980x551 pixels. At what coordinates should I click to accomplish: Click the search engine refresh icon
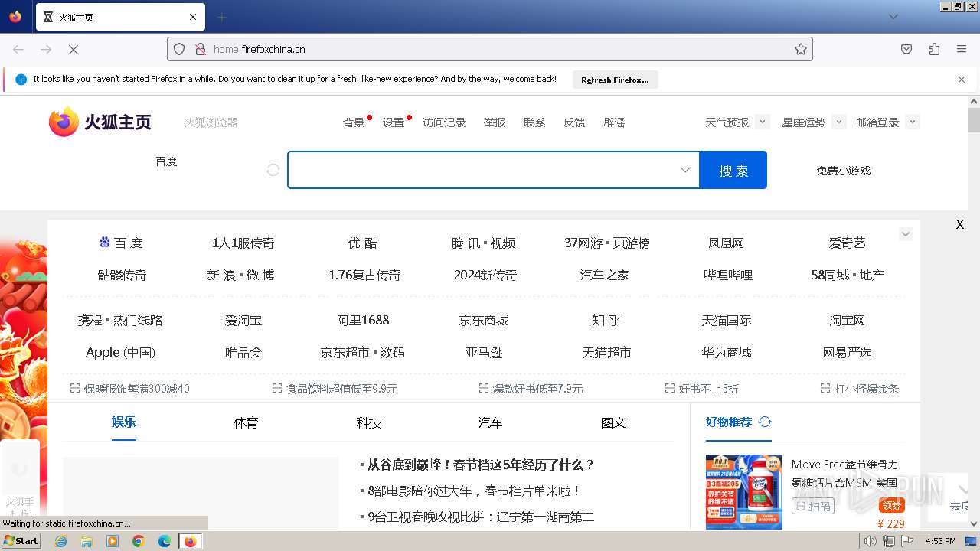pyautogui.click(x=273, y=170)
